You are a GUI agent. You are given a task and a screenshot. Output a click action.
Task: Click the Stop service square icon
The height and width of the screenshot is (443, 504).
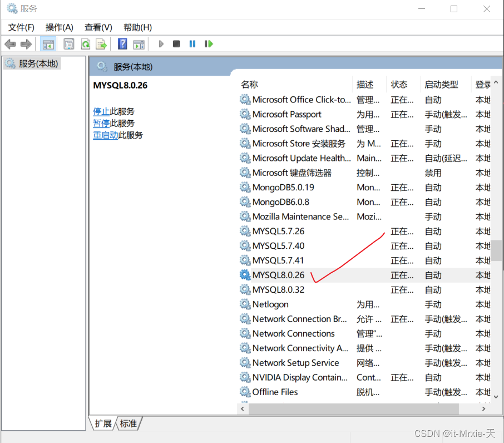(176, 44)
